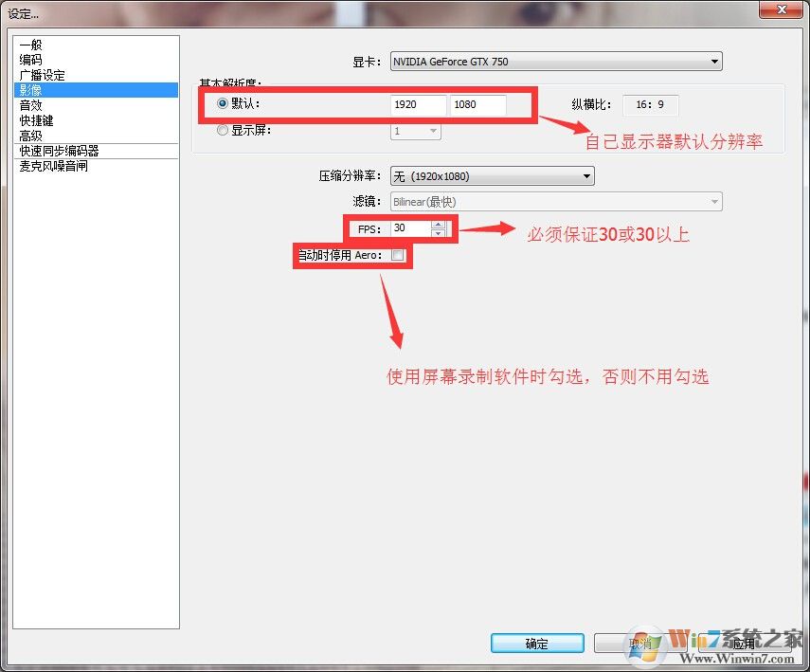The image size is (810, 672).
Task: Click the 确定 button
Action: pos(537,644)
